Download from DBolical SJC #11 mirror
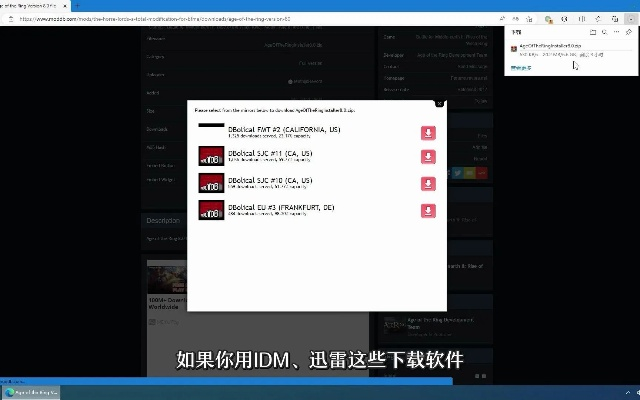Screen dimensions: 640x400 click(428, 157)
